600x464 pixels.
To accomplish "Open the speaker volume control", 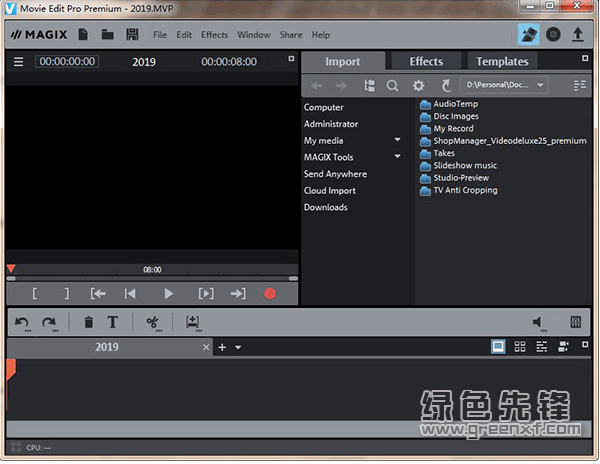I will click(538, 323).
